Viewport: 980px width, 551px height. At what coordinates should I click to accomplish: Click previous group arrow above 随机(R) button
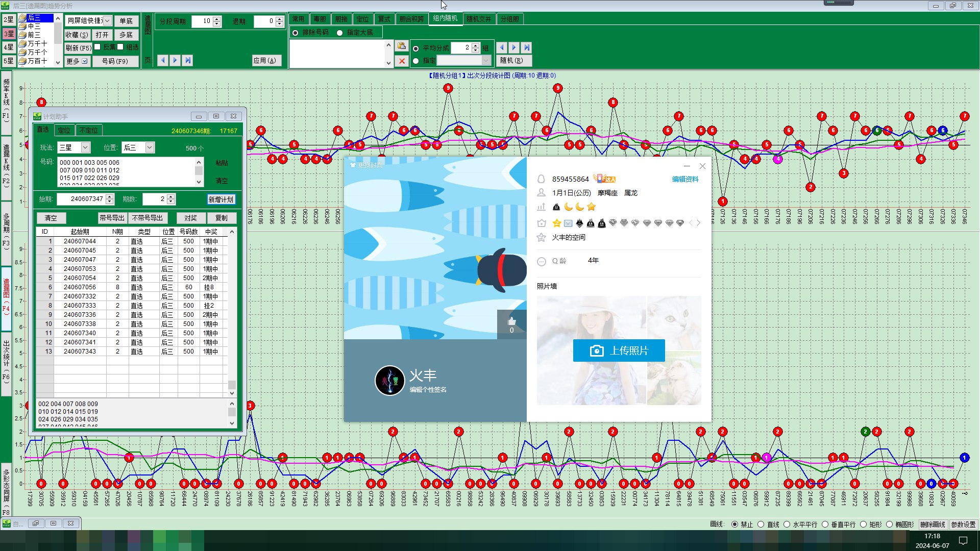point(502,47)
